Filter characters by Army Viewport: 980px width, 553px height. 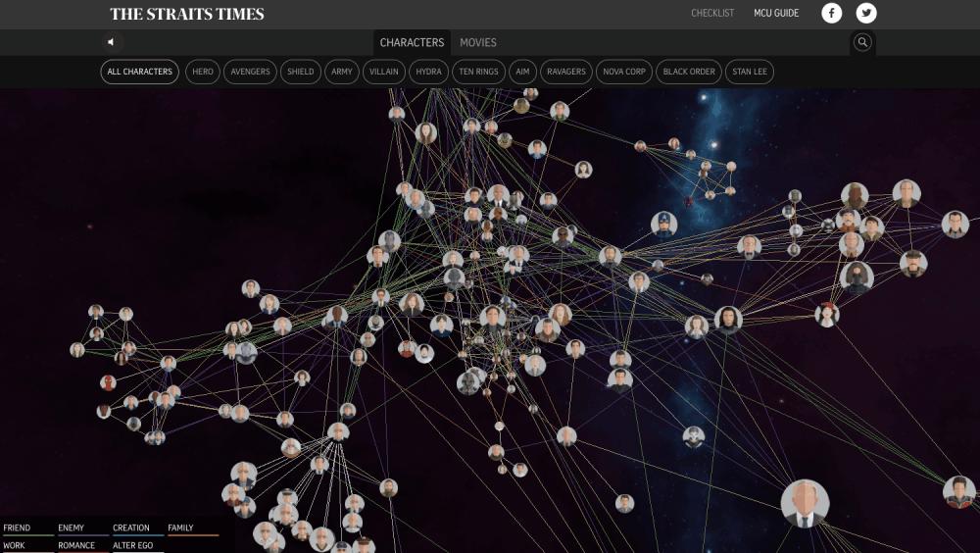(x=342, y=72)
